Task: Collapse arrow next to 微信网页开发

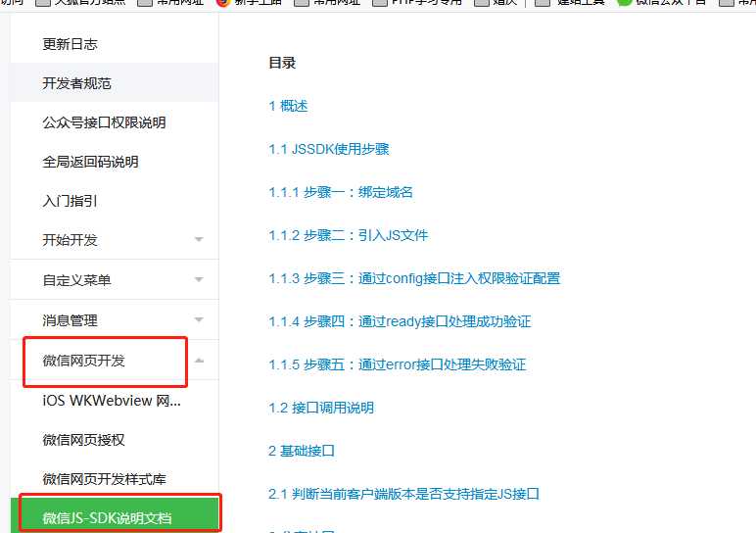Action: tap(199, 361)
